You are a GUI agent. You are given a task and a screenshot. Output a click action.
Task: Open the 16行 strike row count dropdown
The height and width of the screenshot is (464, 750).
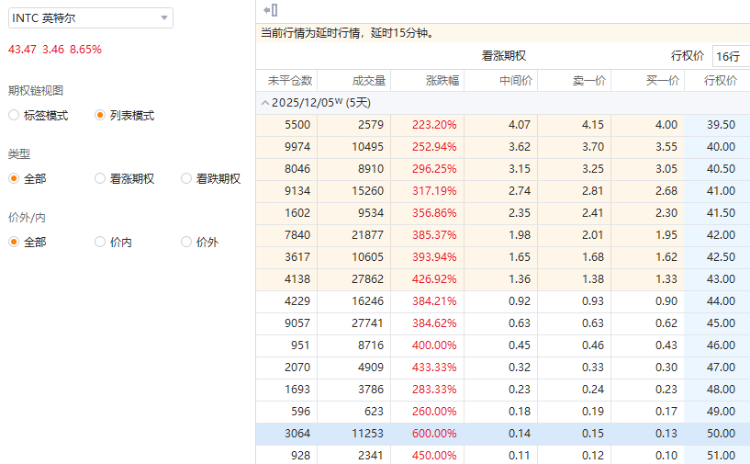[731, 56]
